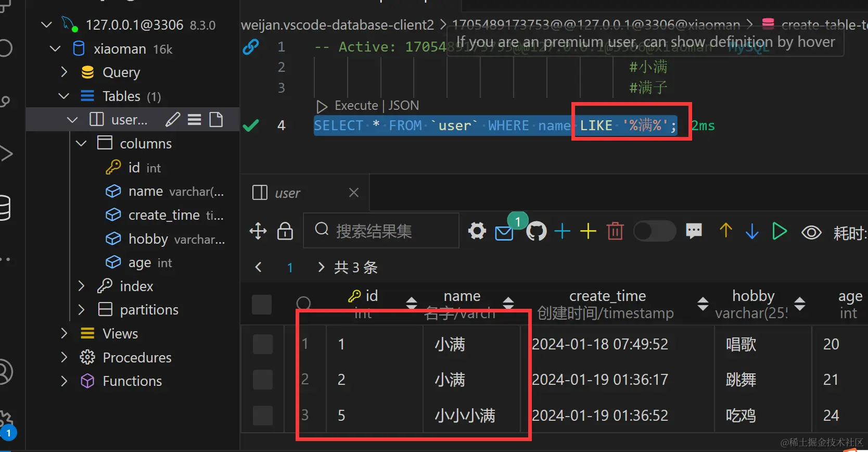Click the link icon beside line 1

(x=251, y=47)
